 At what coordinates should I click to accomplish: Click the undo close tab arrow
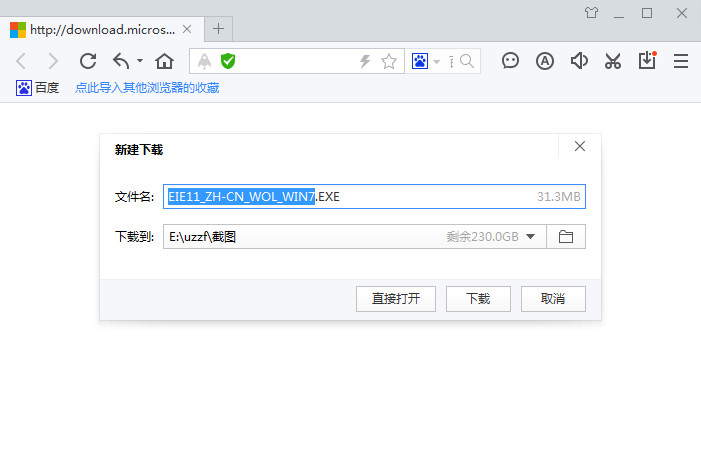(121, 61)
